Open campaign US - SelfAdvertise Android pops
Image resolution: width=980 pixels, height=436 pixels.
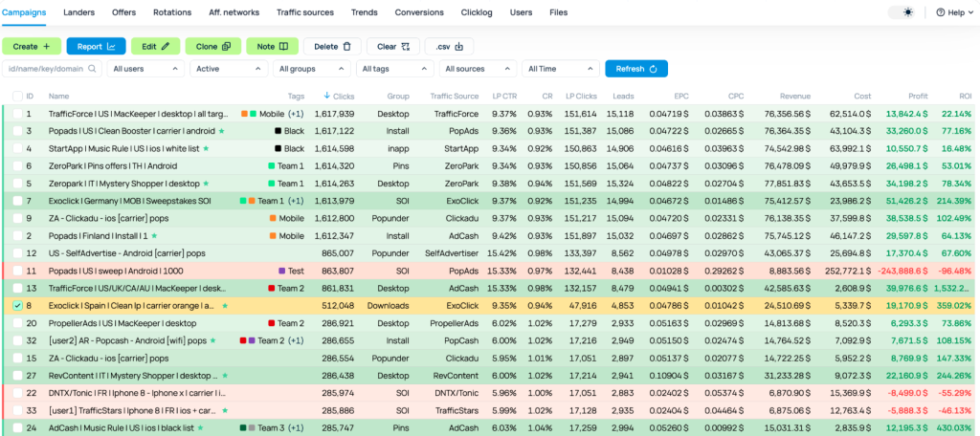point(127,253)
